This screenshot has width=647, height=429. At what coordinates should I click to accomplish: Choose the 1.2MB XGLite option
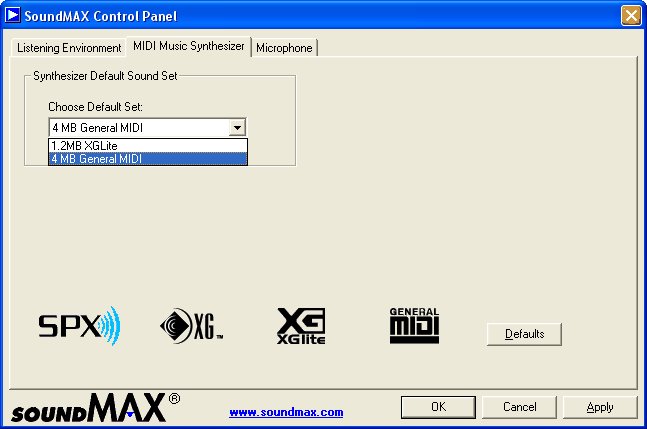(x=148, y=146)
